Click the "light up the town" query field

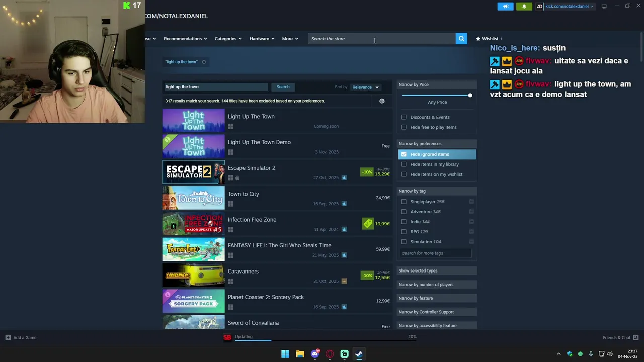pyautogui.click(x=215, y=87)
